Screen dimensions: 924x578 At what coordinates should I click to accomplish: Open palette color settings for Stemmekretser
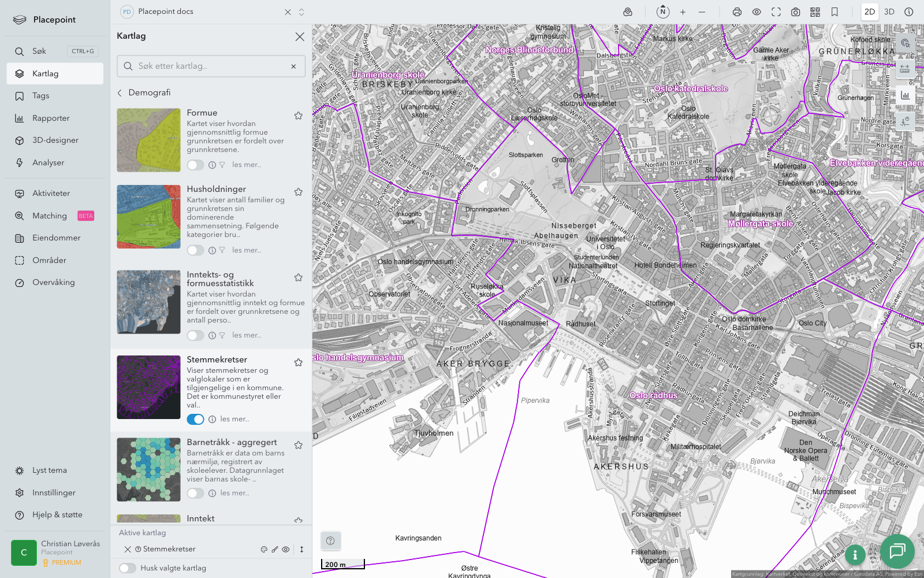[264, 550]
